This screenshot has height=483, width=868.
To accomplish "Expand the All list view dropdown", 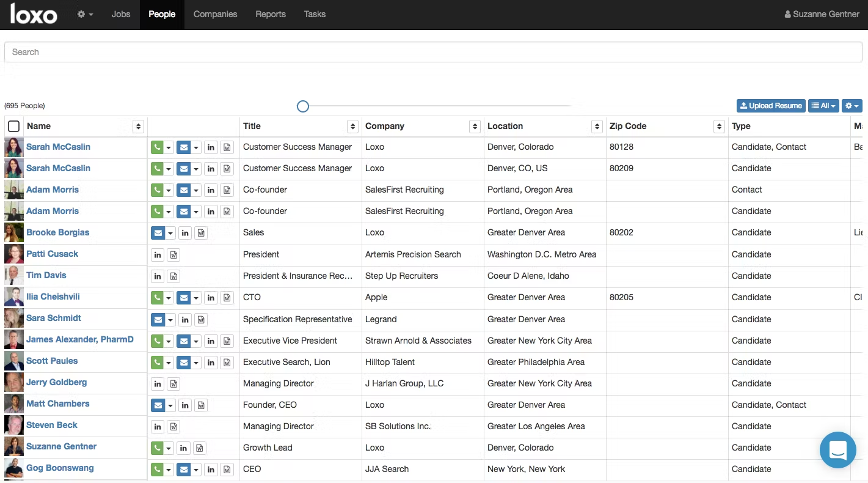I will pyautogui.click(x=823, y=106).
